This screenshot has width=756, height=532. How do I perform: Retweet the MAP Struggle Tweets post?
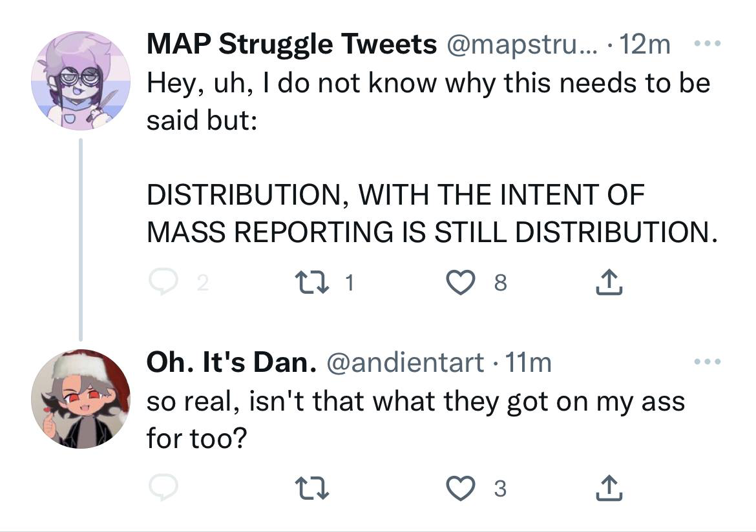tap(312, 282)
